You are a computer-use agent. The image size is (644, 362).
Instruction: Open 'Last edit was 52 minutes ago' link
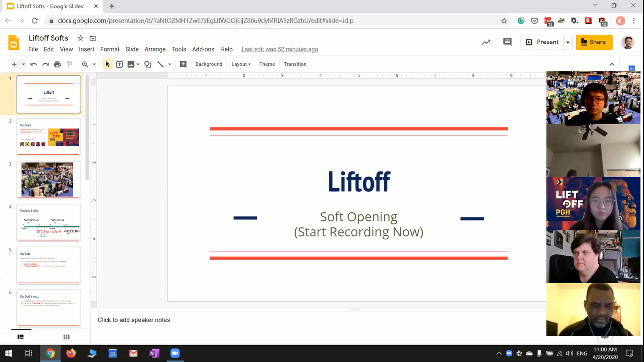[x=280, y=49]
